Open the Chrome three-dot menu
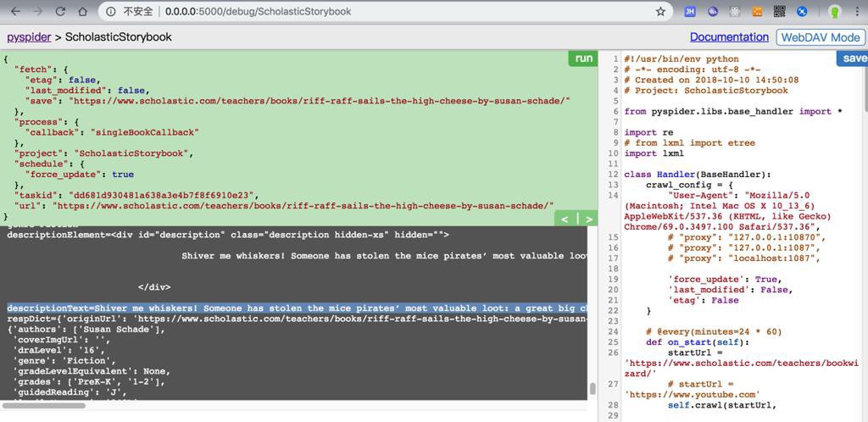 tap(858, 11)
